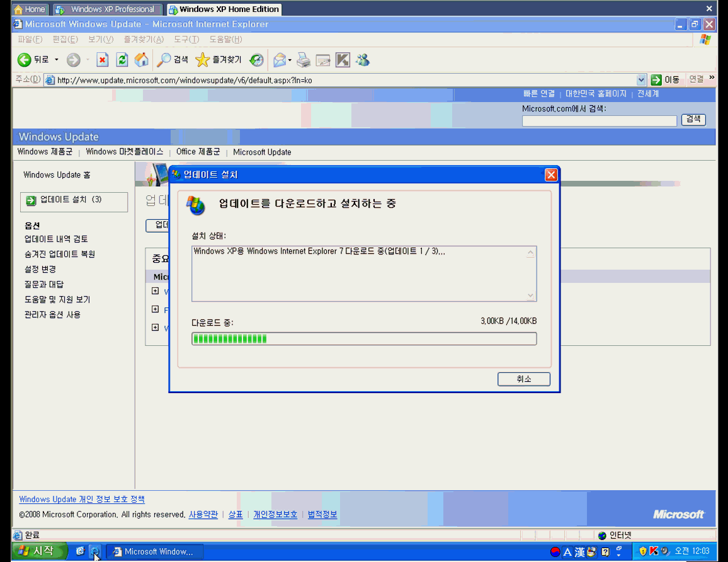728x562 pixels.
Task: Open the address bar dropdown arrow
Action: 641,80
